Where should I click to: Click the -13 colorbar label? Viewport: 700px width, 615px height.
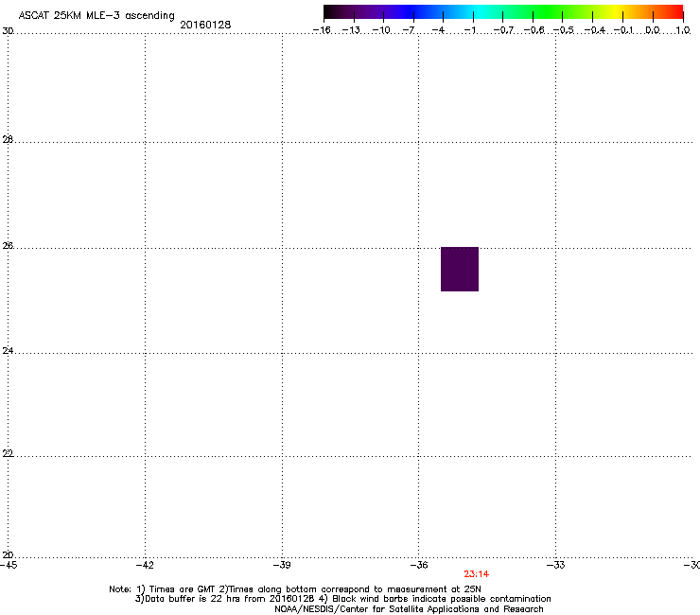[351, 30]
